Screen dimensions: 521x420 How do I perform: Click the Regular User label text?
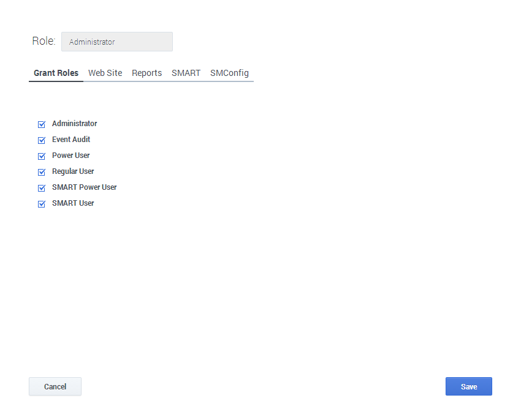[73, 171]
